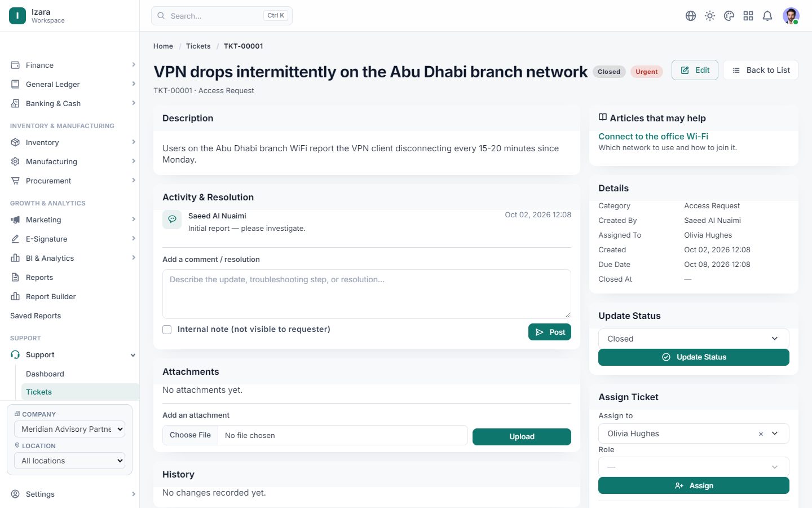Open 'Connect to the office Wi-Fi' article
Viewport: 812px width, 508px height.
pos(653,137)
